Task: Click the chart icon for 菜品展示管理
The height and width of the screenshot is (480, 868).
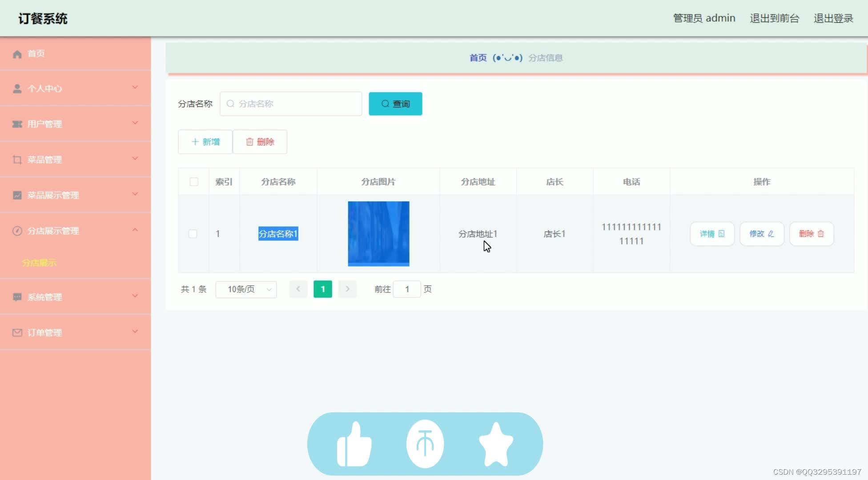Action: coord(17,195)
